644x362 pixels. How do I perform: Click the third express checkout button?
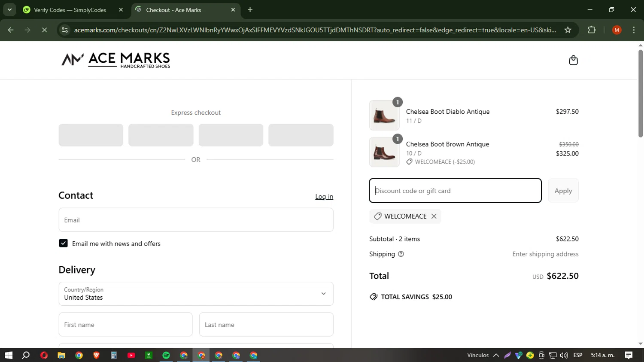click(x=231, y=135)
